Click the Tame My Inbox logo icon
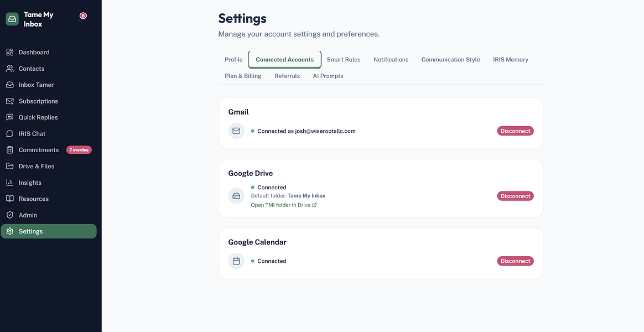 [12, 19]
